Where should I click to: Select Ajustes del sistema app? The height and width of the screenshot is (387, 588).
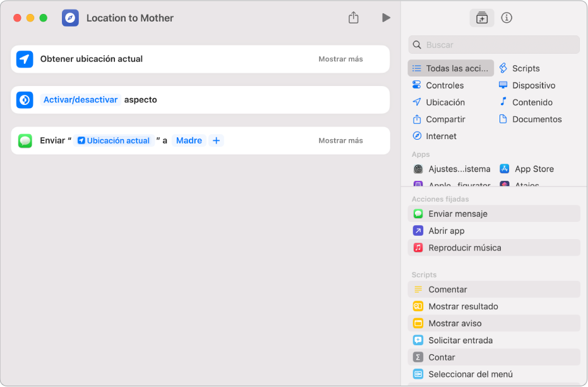[x=452, y=169]
